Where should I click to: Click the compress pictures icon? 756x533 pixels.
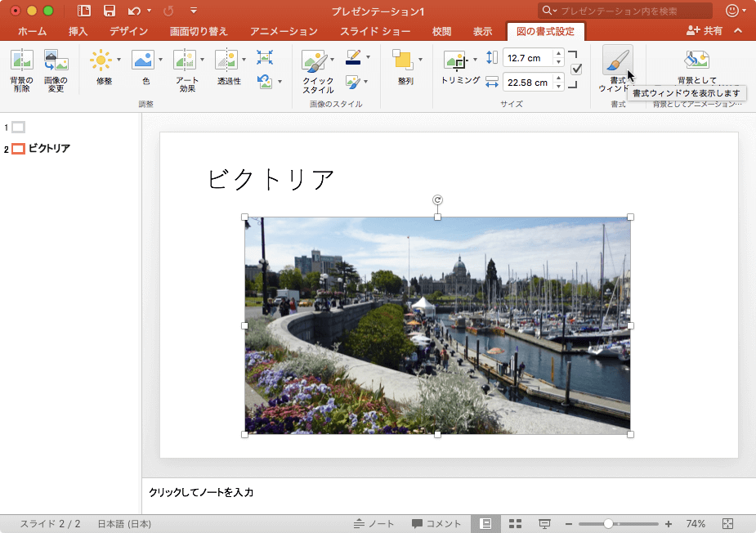pyautogui.click(x=265, y=57)
